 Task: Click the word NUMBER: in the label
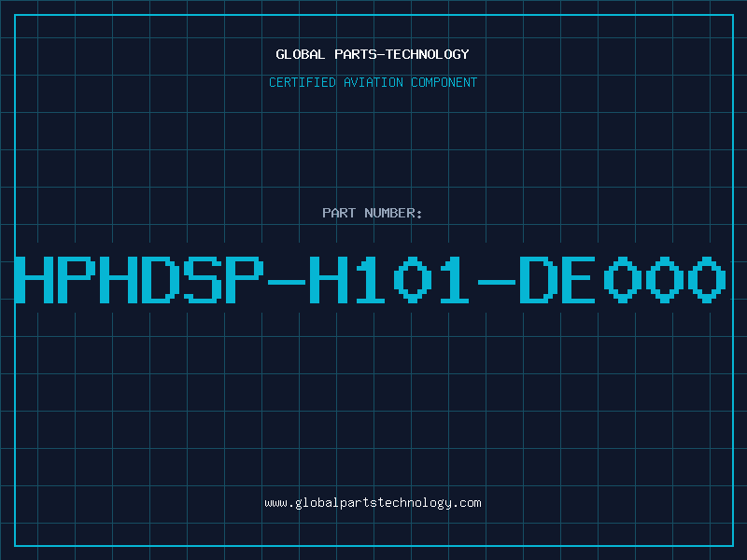pyautogui.click(x=393, y=213)
